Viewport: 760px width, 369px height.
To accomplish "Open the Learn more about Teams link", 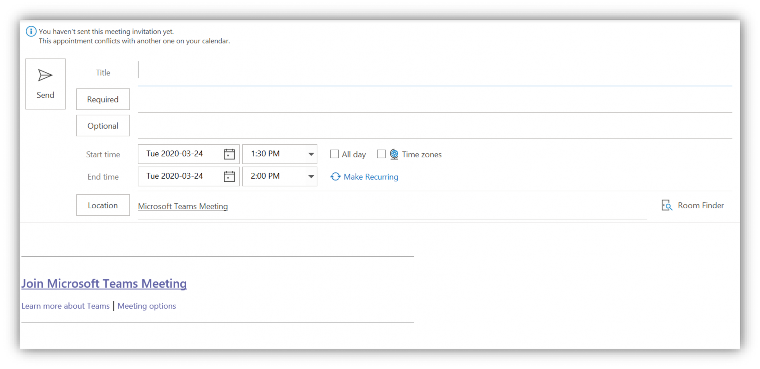I will (65, 306).
